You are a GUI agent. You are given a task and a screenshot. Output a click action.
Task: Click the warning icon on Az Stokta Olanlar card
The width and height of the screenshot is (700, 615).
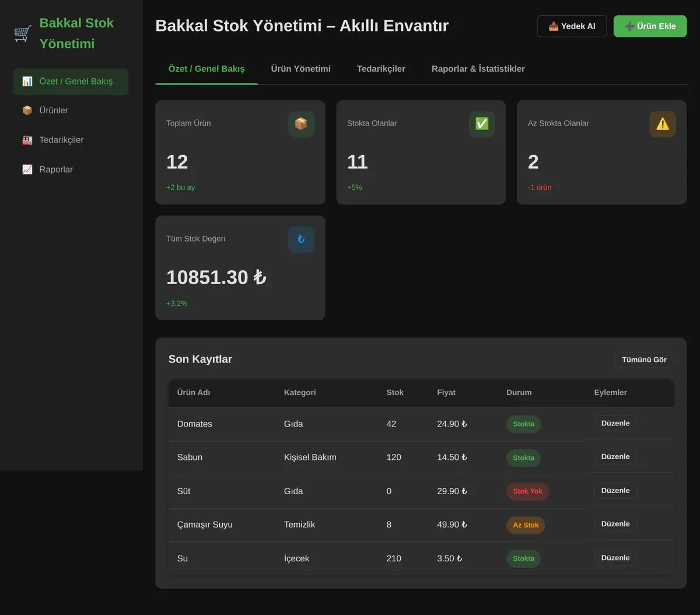[x=663, y=124]
